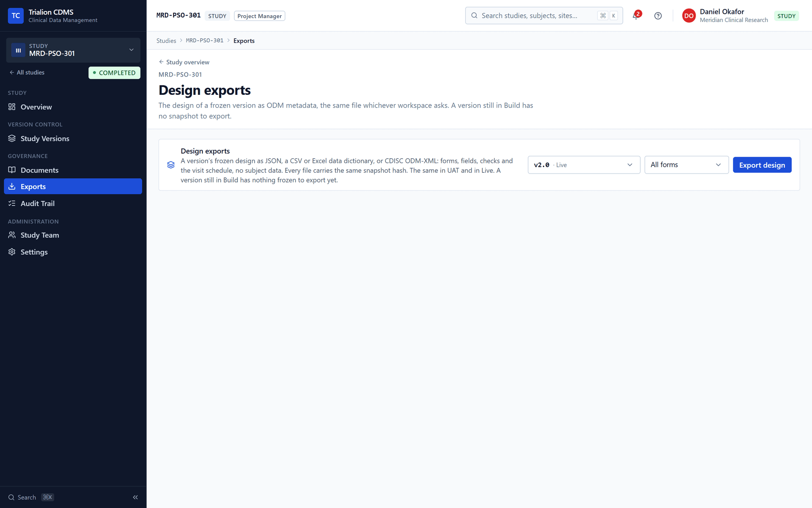Click the magnifier icon in top search
The width and height of the screenshot is (812, 508).
474,16
